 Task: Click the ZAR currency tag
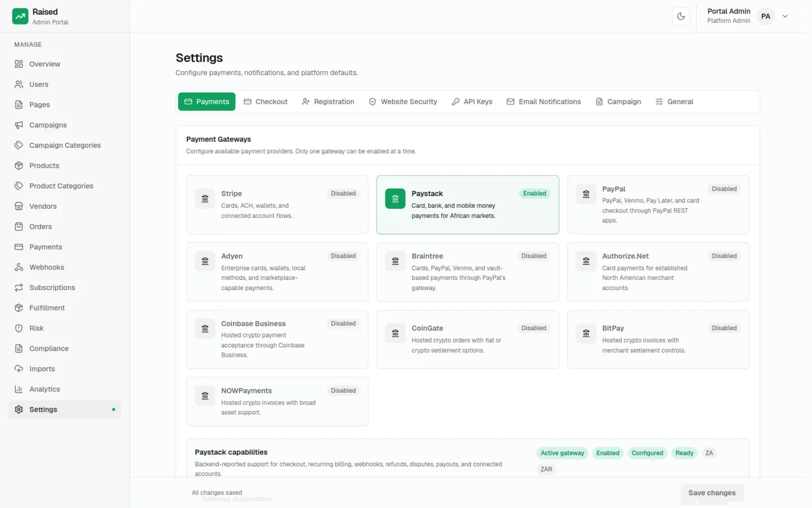tap(546, 469)
